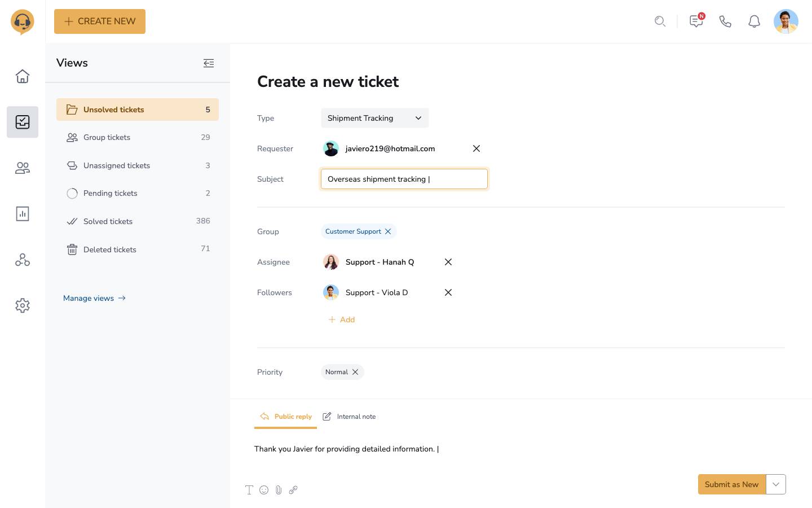Open the Reports chart icon in sidebar
Image resolution: width=812 pixels, height=508 pixels.
pos(23,214)
